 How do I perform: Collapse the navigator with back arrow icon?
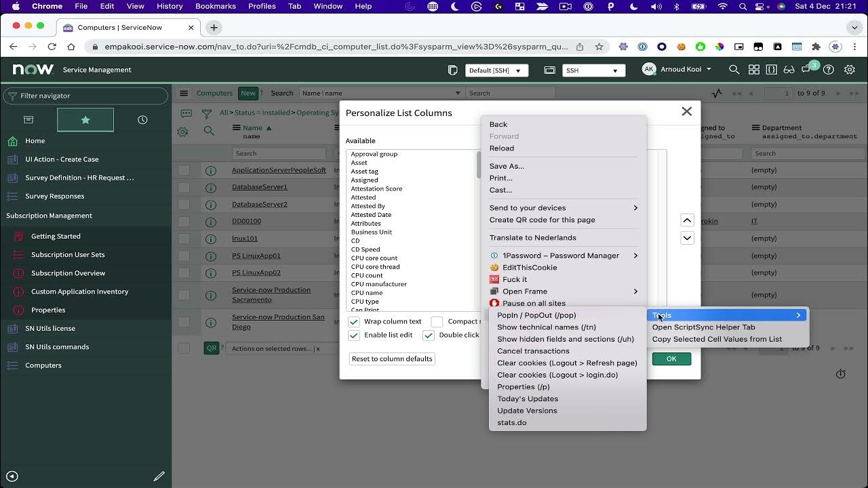[12, 476]
